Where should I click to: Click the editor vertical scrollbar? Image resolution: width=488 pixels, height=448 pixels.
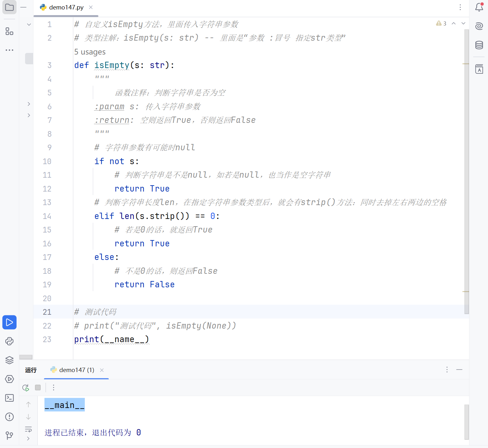(467, 172)
